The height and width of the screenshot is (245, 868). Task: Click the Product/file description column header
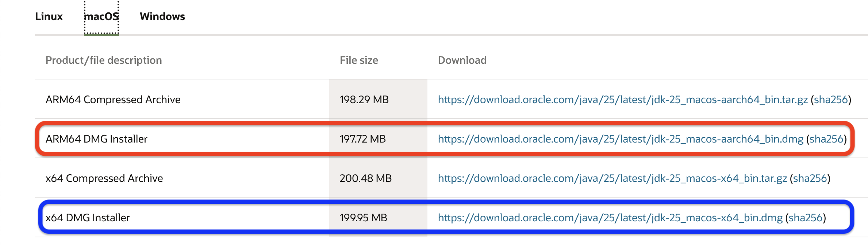[x=104, y=60]
